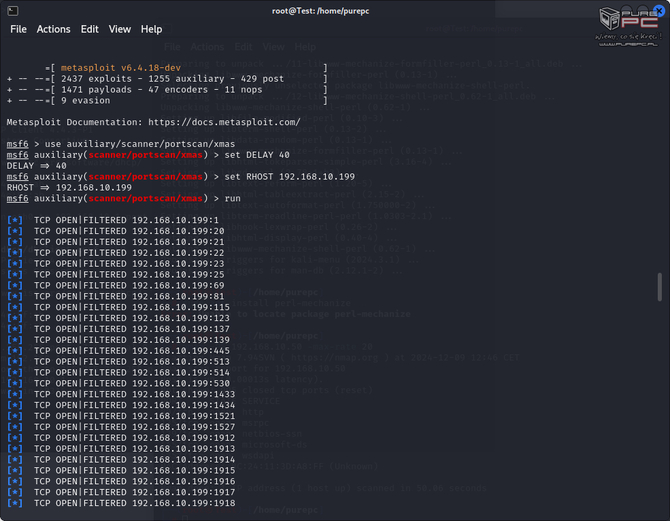Click the scan result for port 199:1433
Viewport: 670px width, 521px height.
pos(121,394)
